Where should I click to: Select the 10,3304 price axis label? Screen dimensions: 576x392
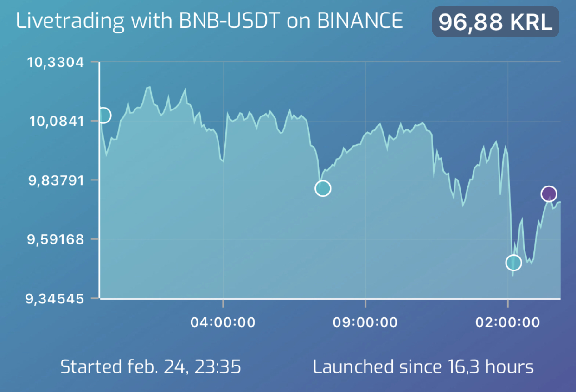point(56,63)
